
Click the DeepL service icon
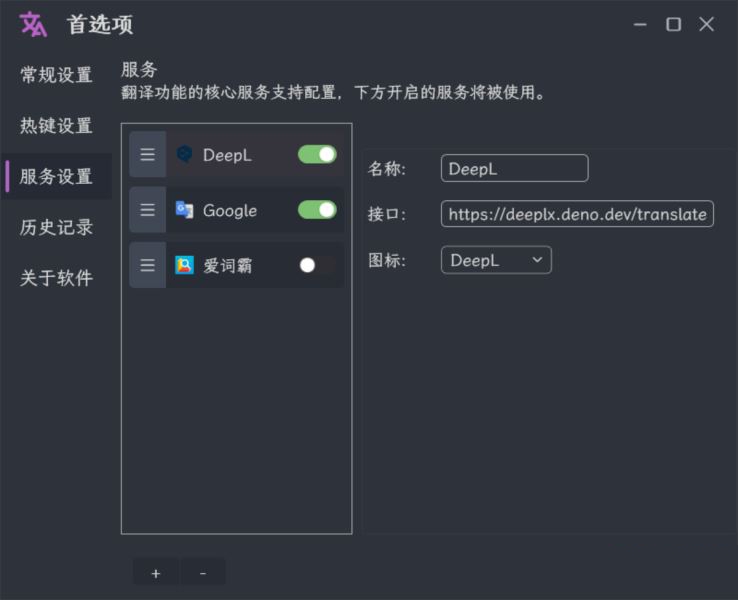(184, 154)
